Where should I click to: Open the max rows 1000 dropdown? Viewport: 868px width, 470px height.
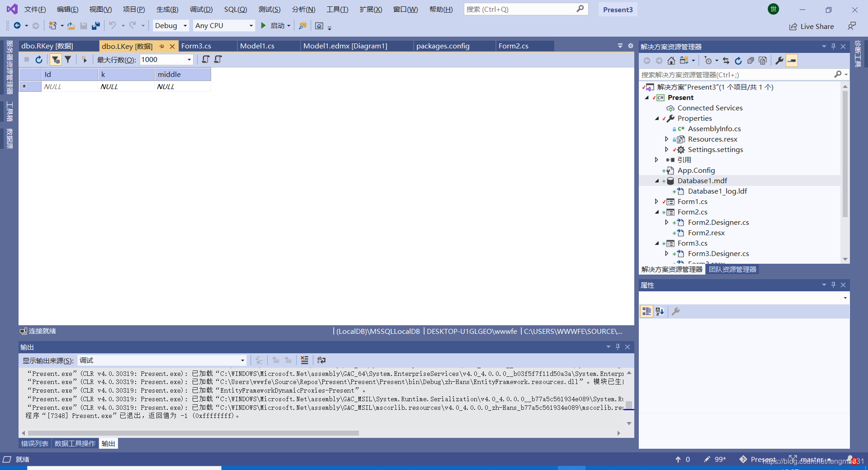(189, 60)
